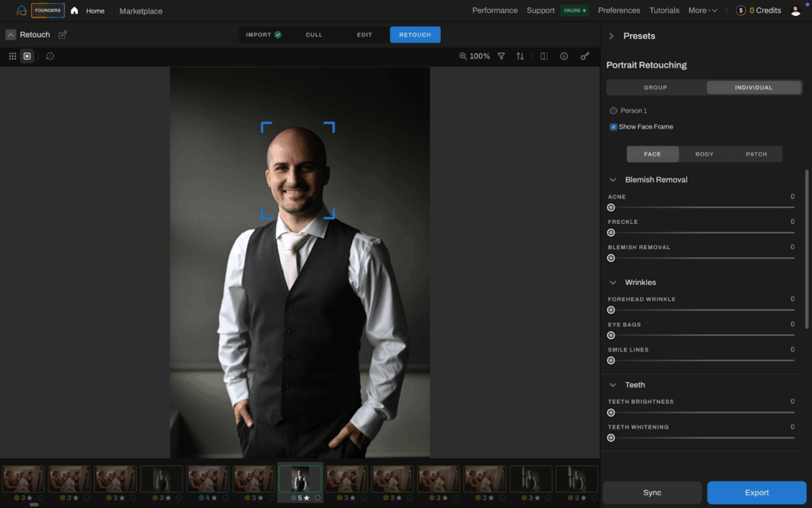Switch to grid view icon

(13, 56)
